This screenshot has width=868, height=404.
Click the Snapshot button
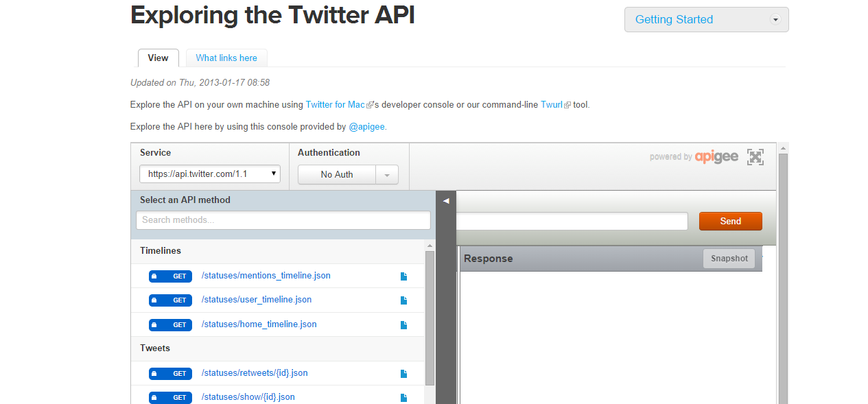click(729, 259)
